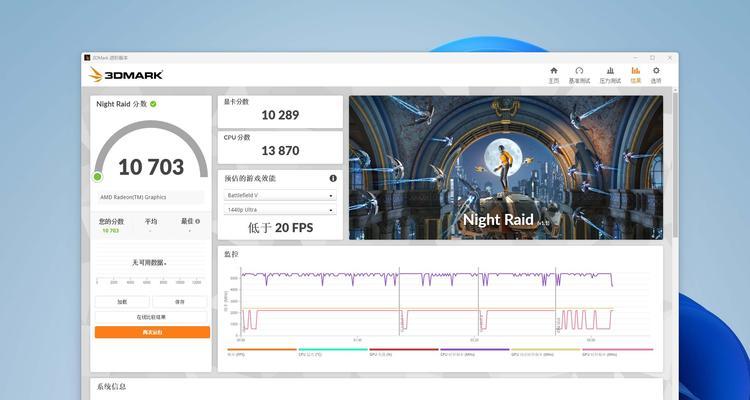This screenshot has height=400, width=750.
Task: Switch to the 基准测试 benchmarks tab
Action: tap(579, 75)
